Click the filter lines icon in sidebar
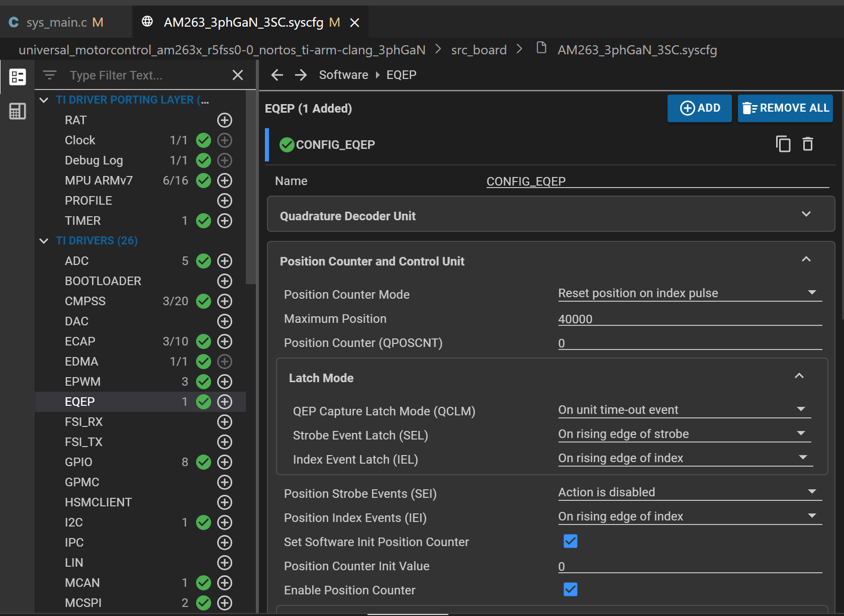Viewport: 844px width, 616px height. (x=49, y=75)
